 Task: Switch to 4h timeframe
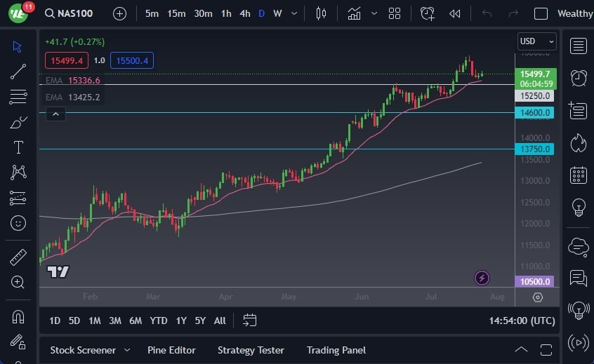point(245,13)
